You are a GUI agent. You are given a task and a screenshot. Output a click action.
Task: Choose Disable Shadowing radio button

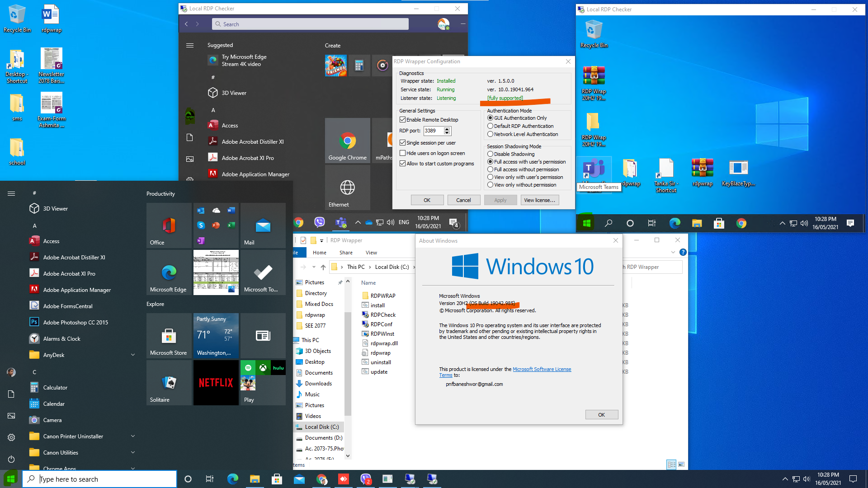point(490,154)
